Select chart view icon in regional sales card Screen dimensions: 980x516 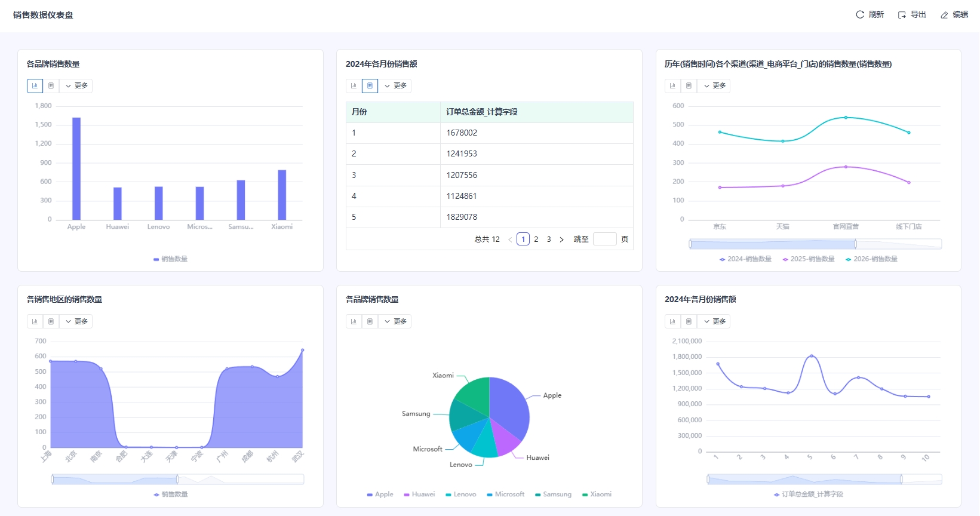[x=35, y=321]
